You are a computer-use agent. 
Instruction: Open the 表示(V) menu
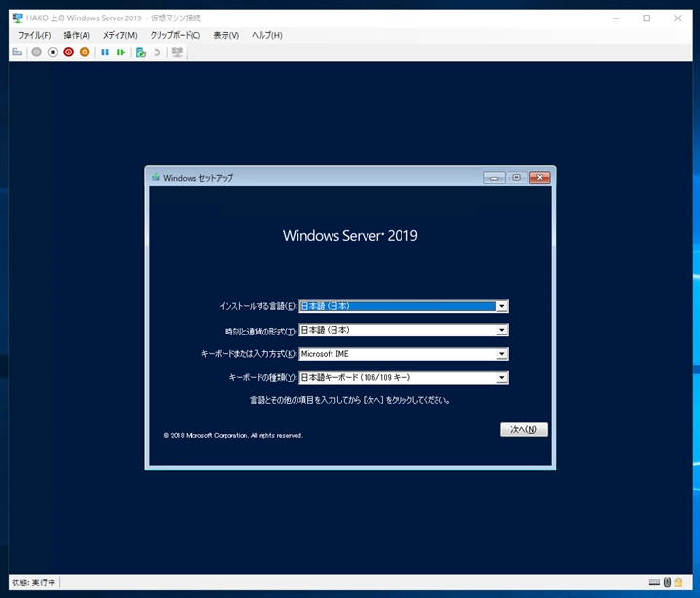point(226,35)
